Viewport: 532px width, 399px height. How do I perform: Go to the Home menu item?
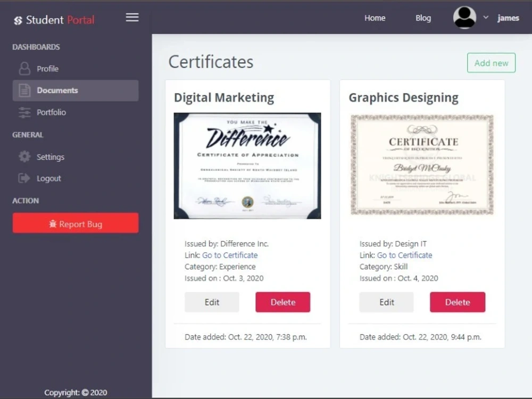375,18
